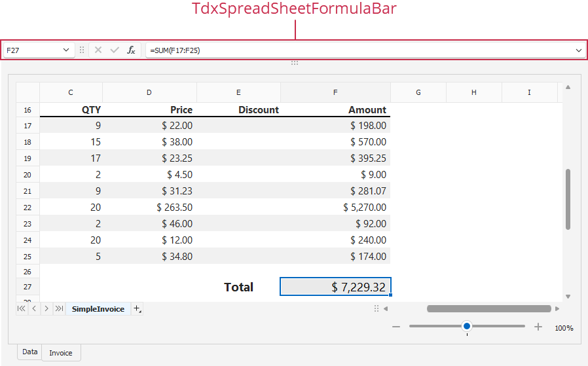Viewport: 588px width, 366px height.
Task: Select the SimpleInvoice sheet tab
Action: (98, 308)
